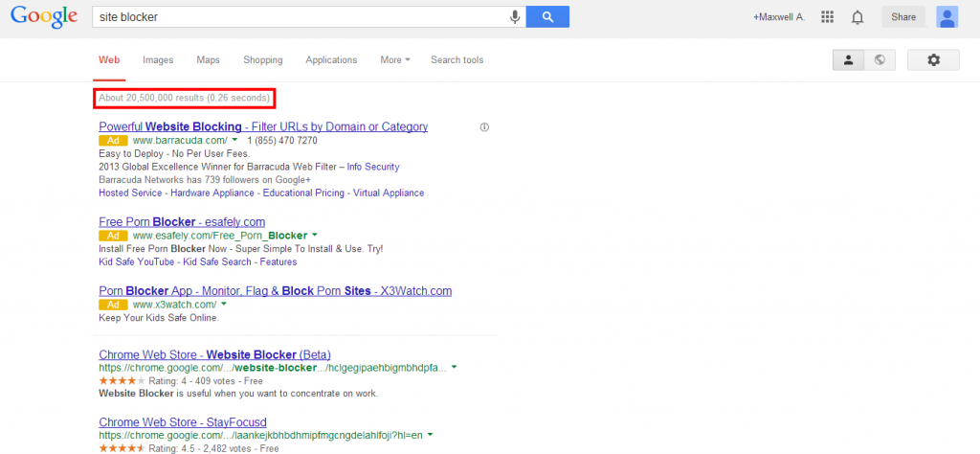Click the voice search microphone icon
980x454 pixels.
tap(515, 17)
